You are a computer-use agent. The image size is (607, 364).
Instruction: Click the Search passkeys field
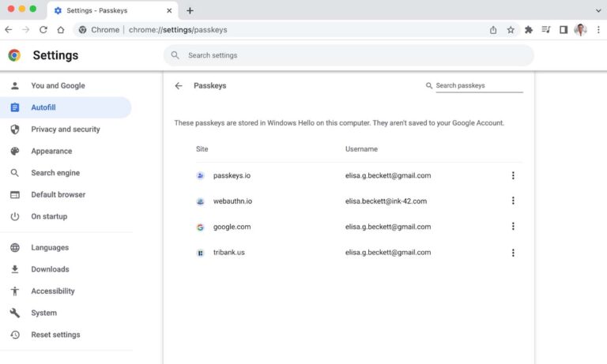point(479,85)
